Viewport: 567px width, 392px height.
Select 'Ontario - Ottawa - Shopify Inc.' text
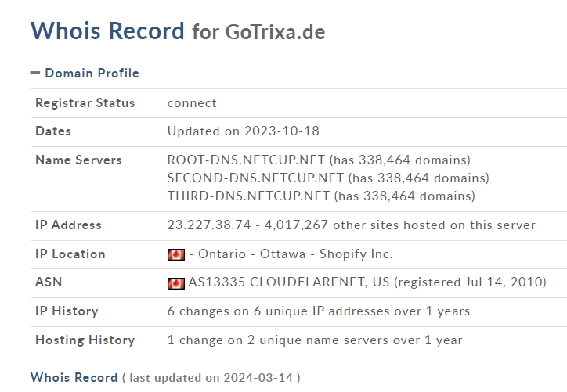295,254
